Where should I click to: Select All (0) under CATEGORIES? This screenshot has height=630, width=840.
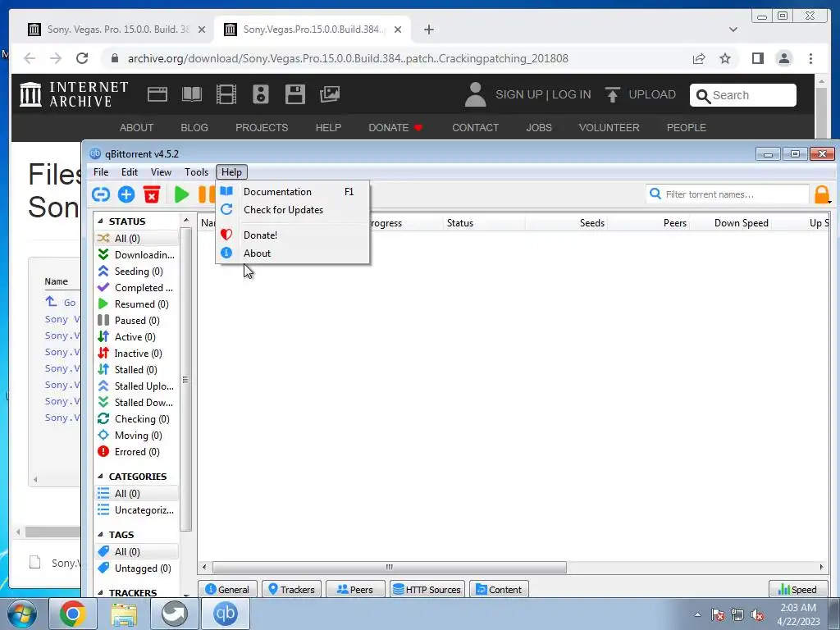point(137,493)
